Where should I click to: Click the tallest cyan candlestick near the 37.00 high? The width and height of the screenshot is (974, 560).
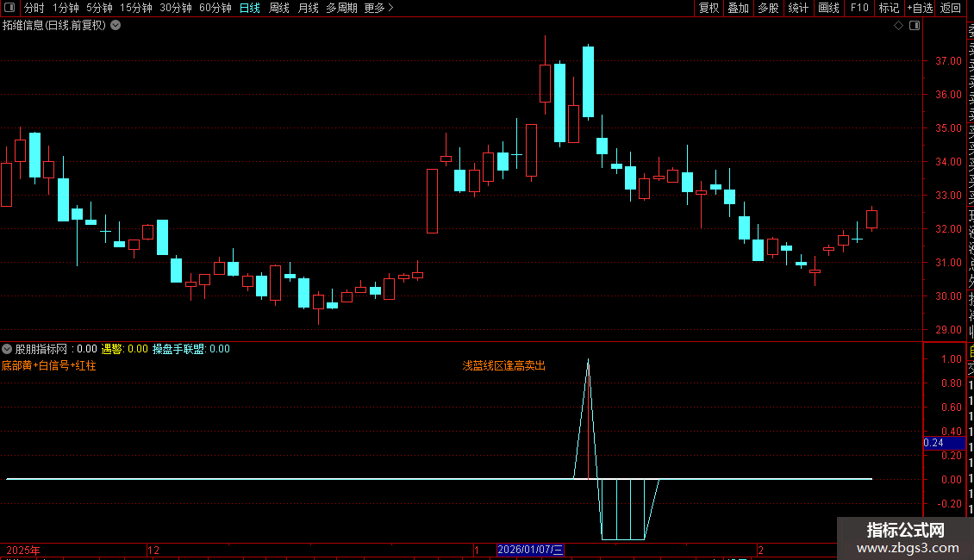click(x=588, y=81)
